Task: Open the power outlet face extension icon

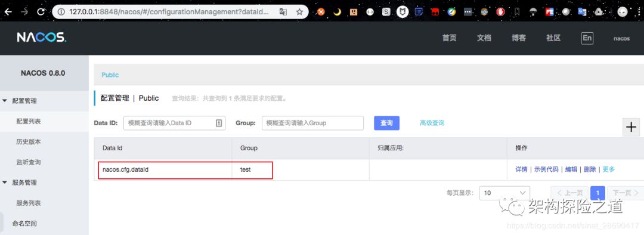Action: (x=353, y=12)
